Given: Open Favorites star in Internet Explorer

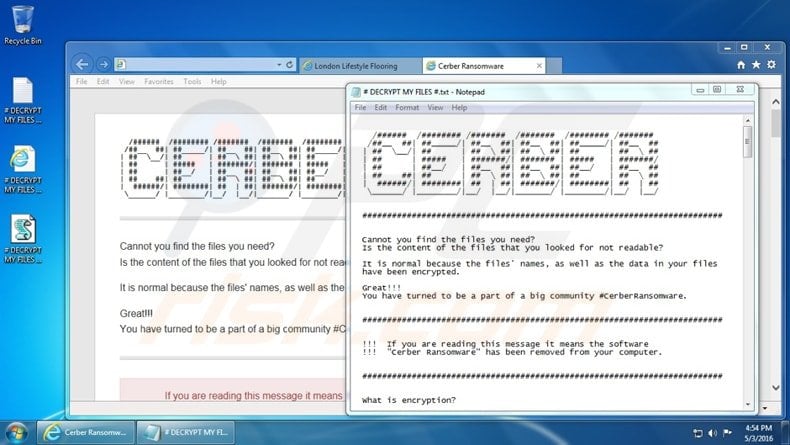Looking at the screenshot, I should (756, 65).
